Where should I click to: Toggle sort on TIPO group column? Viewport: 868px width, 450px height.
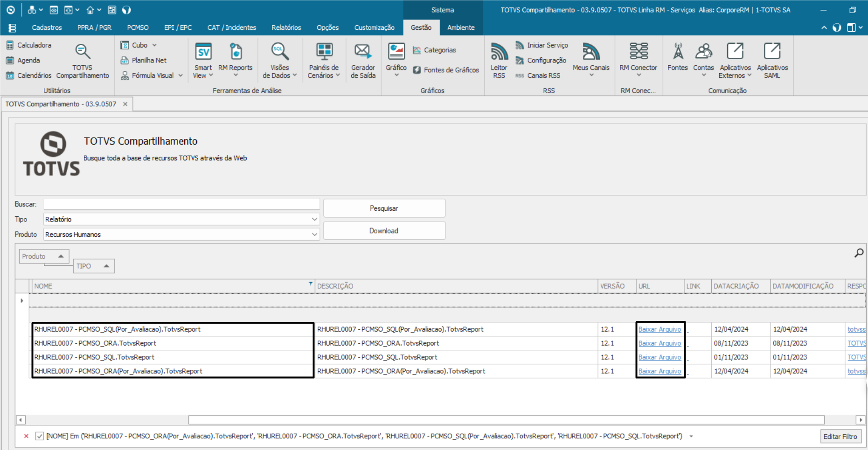point(94,266)
